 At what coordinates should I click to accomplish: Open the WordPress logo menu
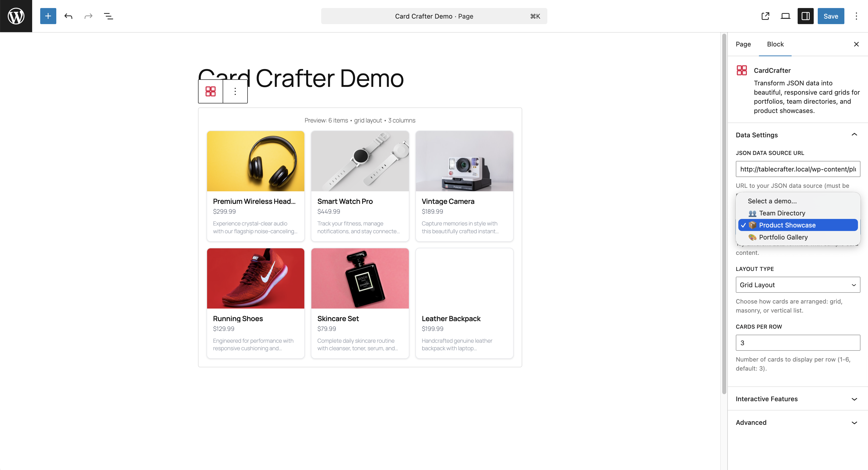pyautogui.click(x=16, y=16)
